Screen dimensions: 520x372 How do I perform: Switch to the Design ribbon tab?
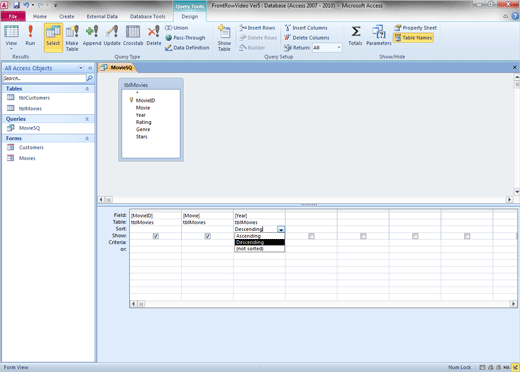190,16
